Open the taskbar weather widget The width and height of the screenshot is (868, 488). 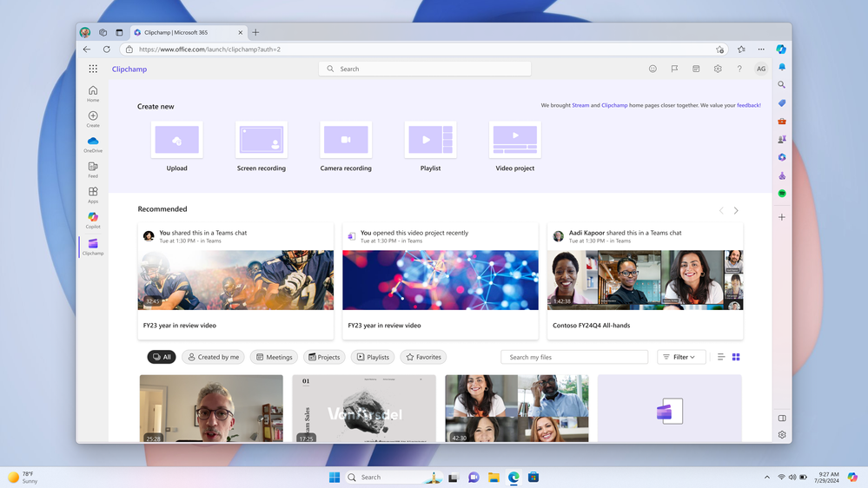[x=22, y=477]
